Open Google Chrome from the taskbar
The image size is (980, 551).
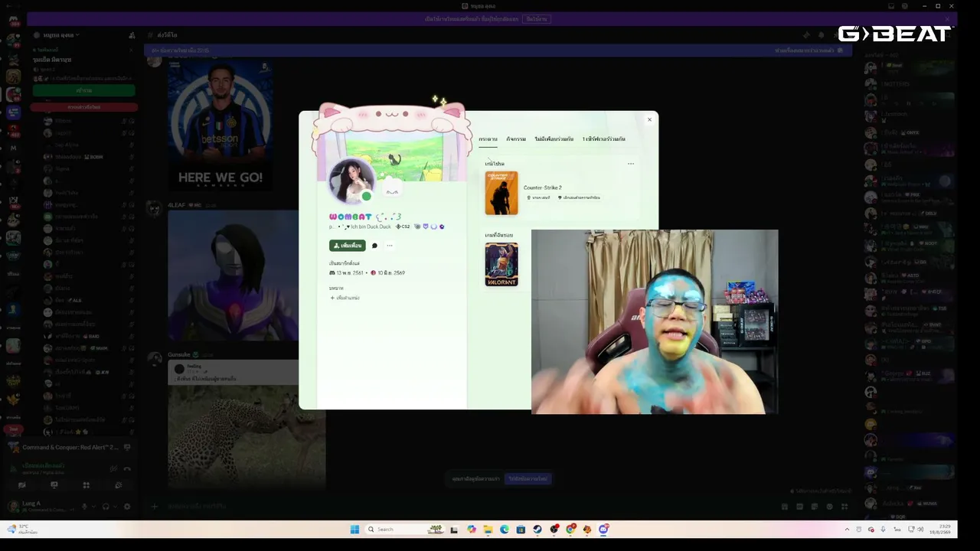pos(570,530)
